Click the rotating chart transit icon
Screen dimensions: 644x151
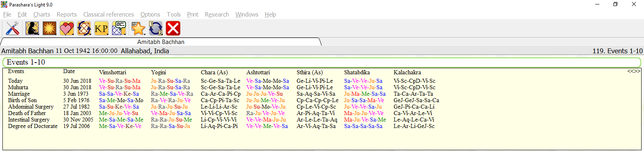[84, 28]
